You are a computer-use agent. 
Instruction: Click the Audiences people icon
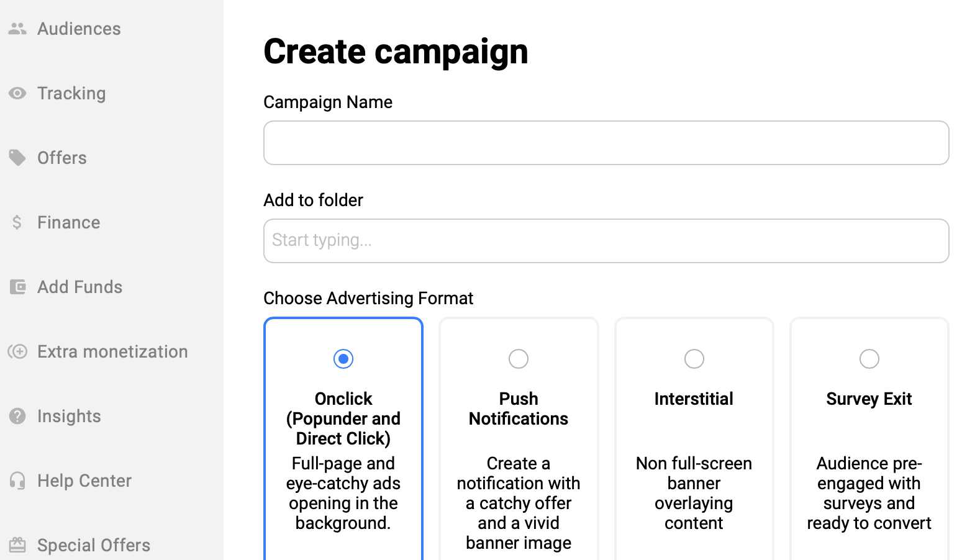17,29
